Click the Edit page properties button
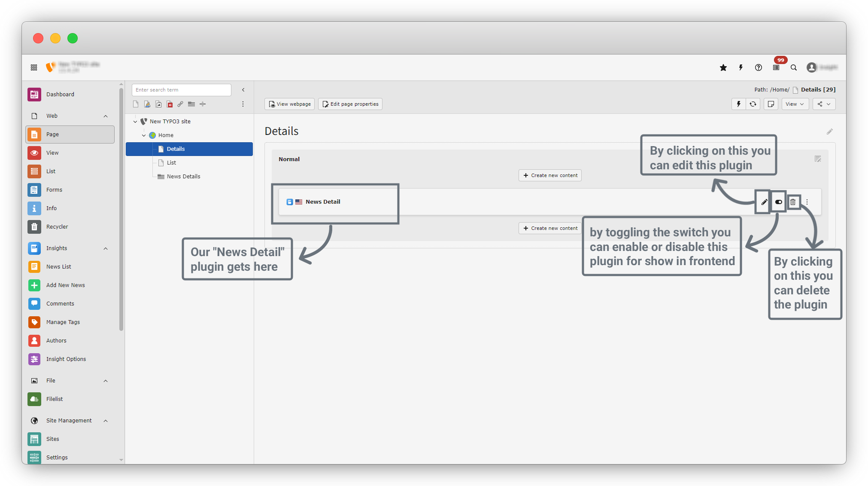Screen dimensions: 868x486 point(350,104)
